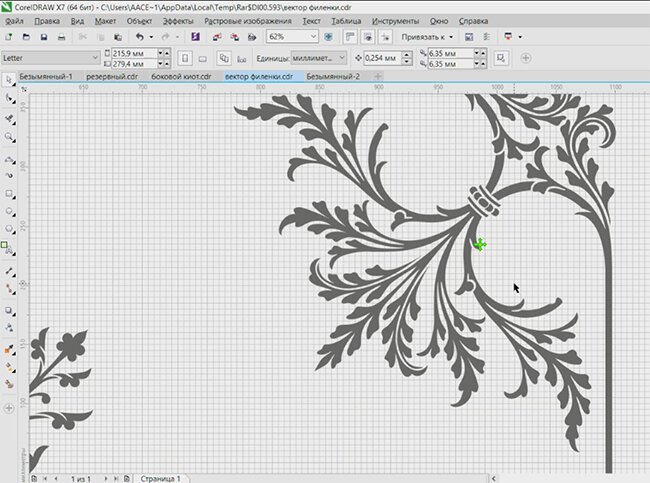Viewport: 650px width, 483px height.
Task: Click the Save icon in the toolbar
Action: [42, 37]
